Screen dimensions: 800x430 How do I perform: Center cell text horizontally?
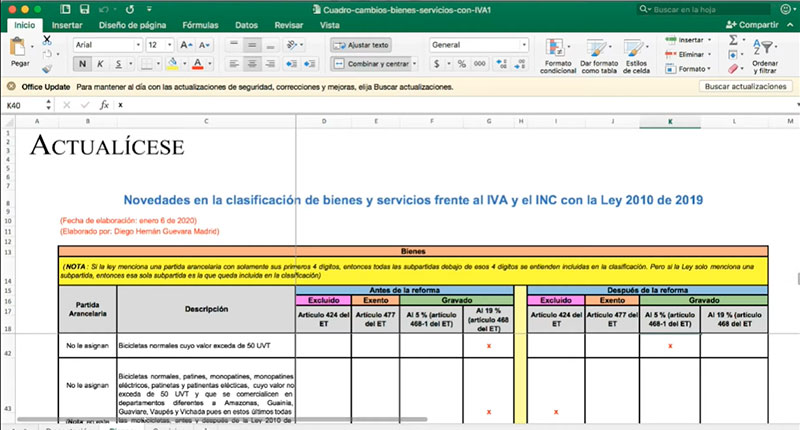(x=252, y=64)
